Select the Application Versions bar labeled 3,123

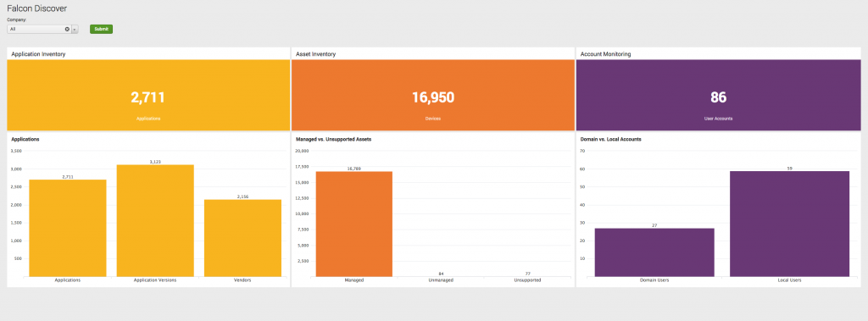[x=155, y=221]
